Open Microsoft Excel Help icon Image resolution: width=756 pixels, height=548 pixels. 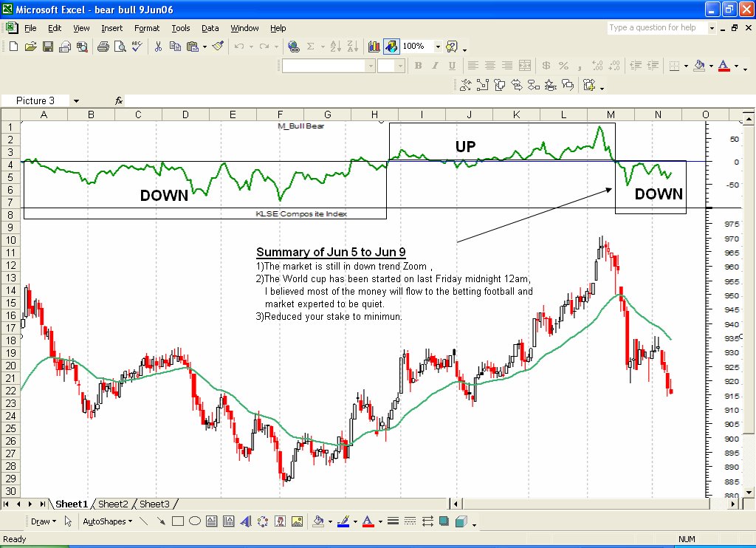[452, 47]
